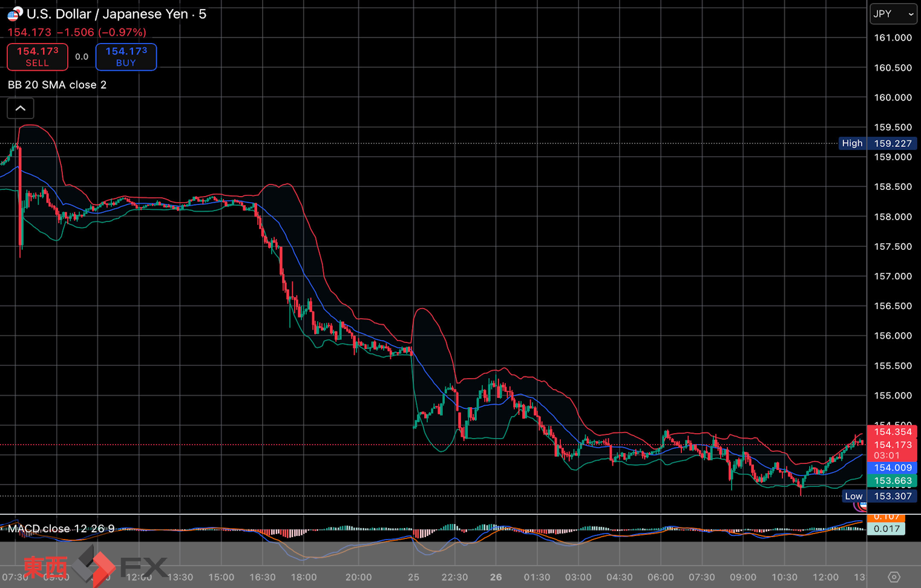Click the U.S. Dollar / Japanese Yen title

coord(116,14)
